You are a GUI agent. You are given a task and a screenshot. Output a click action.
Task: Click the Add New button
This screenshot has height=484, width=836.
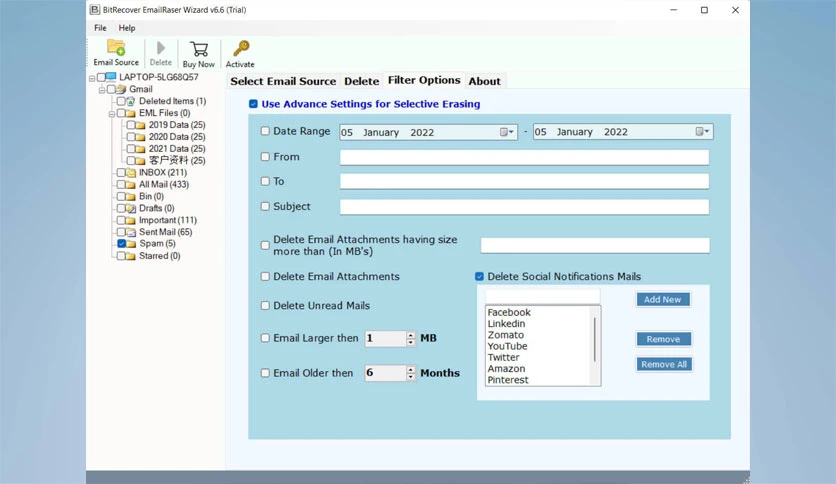663,300
